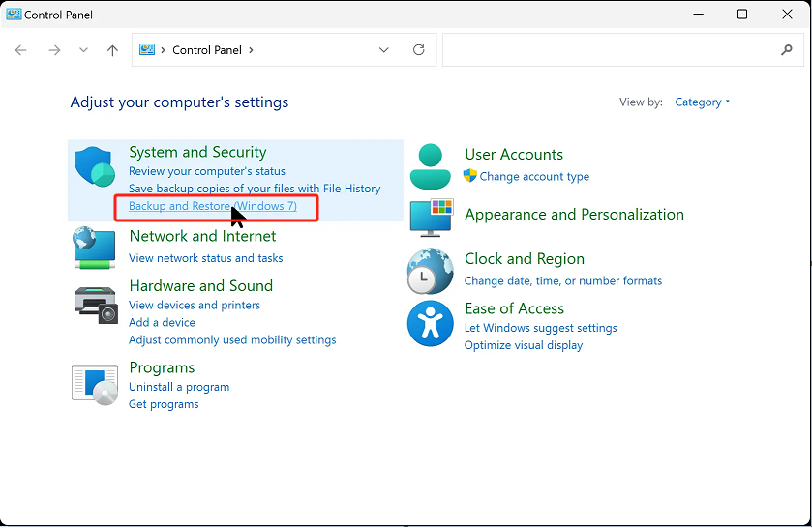Minimize the Control Panel window
Image resolution: width=812 pixels, height=527 pixels.
(698, 15)
